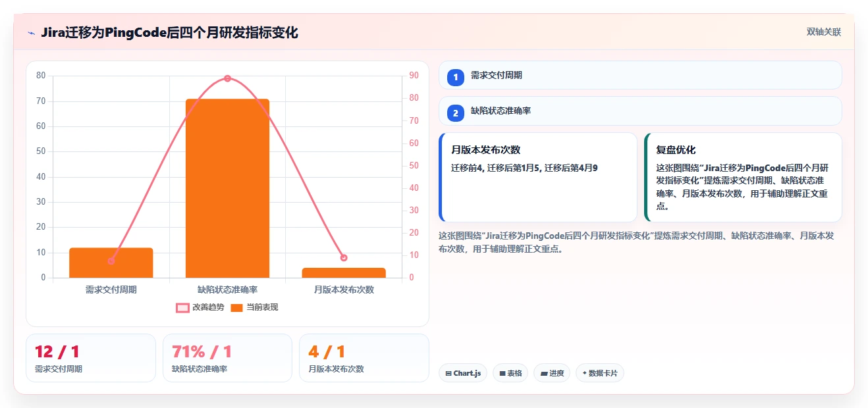Open the 月版本发布次数 card
The image size is (868, 408).
pos(538,177)
